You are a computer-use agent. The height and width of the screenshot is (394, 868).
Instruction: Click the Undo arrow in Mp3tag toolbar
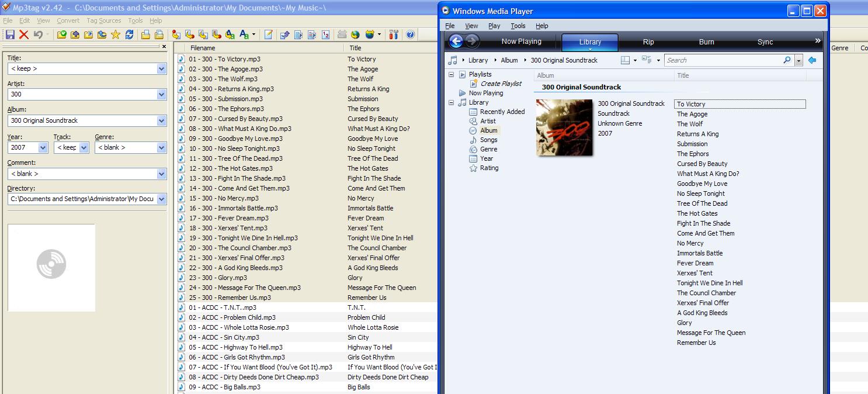(38, 34)
